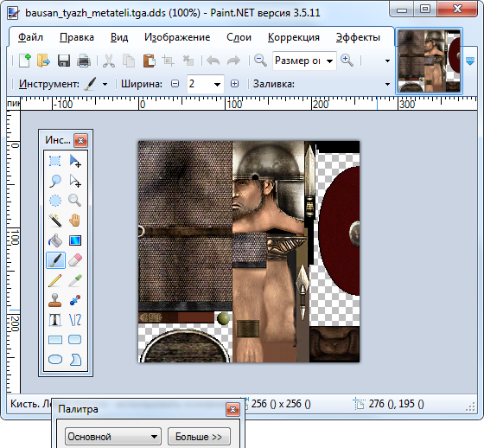The width and height of the screenshot is (484, 448).
Task: Select the Text tool
Action: coord(55,320)
